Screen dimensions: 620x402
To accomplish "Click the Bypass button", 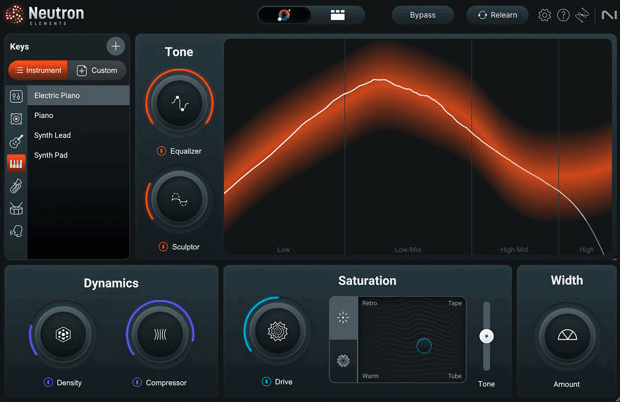I will pos(422,15).
